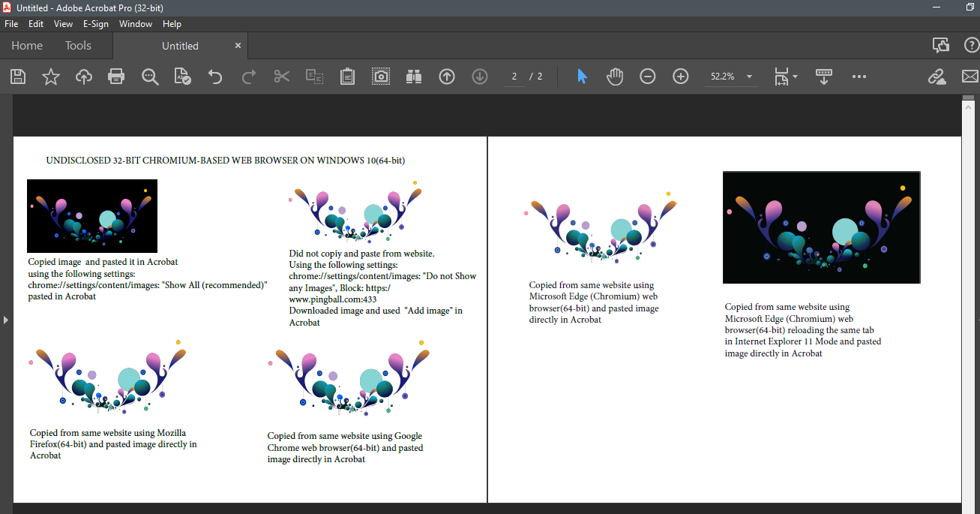Switch to the Tools tab
Image resolution: width=980 pixels, height=514 pixels.
click(x=78, y=45)
